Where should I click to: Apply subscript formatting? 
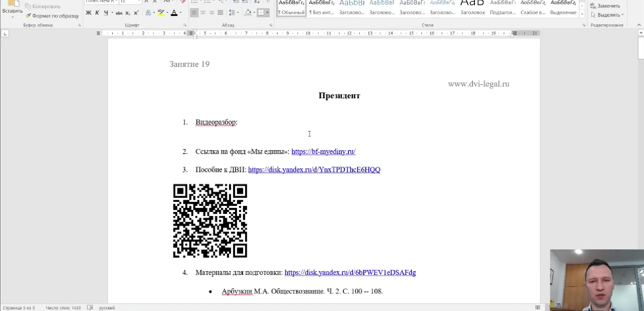coord(128,13)
